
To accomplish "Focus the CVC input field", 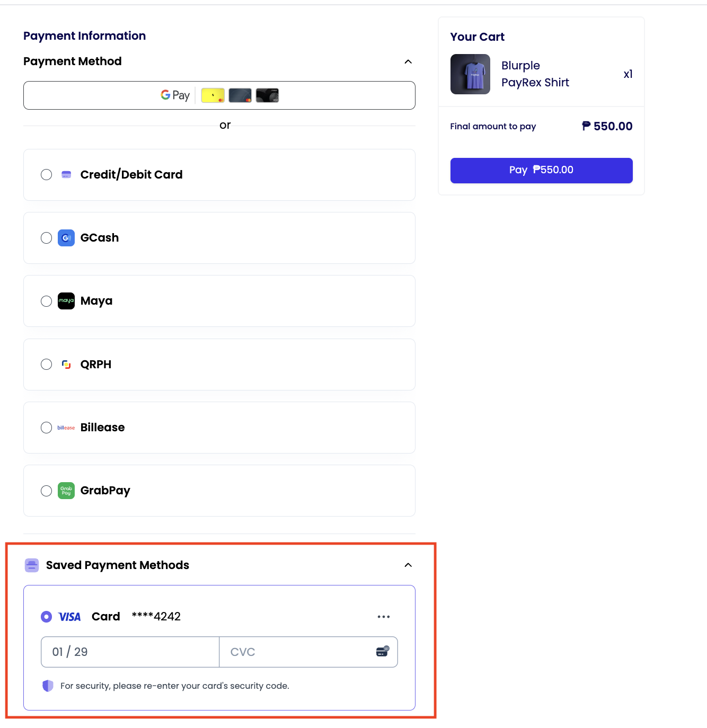I will [x=308, y=652].
